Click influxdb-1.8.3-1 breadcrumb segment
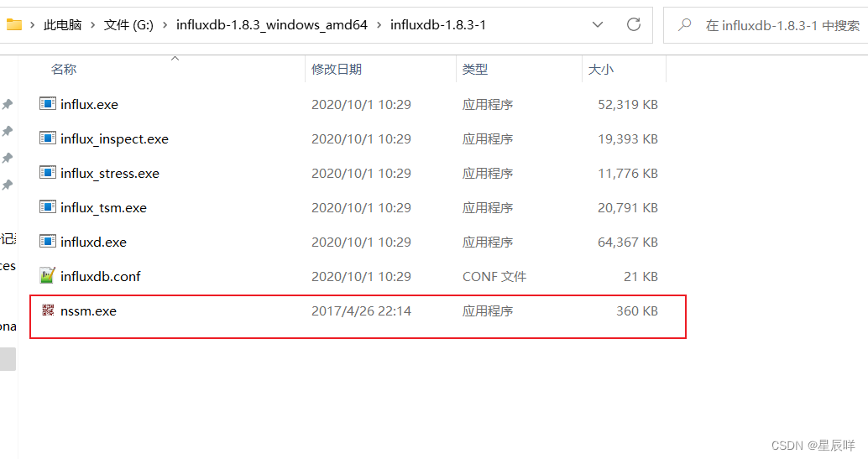Screen dimensions: 868x459 (x=438, y=25)
